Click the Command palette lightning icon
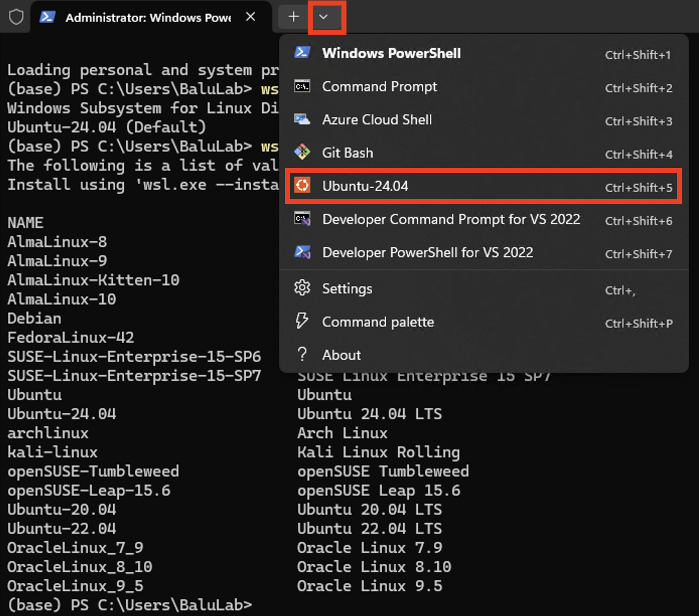Screen dimensions: 699x616 click(302, 321)
